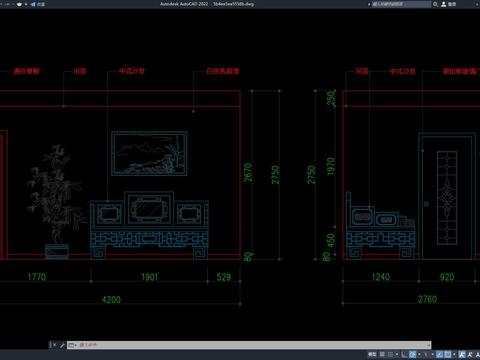Click the Share button in quick access toolbar
The image size is (480, 360).
tap(37, 4)
